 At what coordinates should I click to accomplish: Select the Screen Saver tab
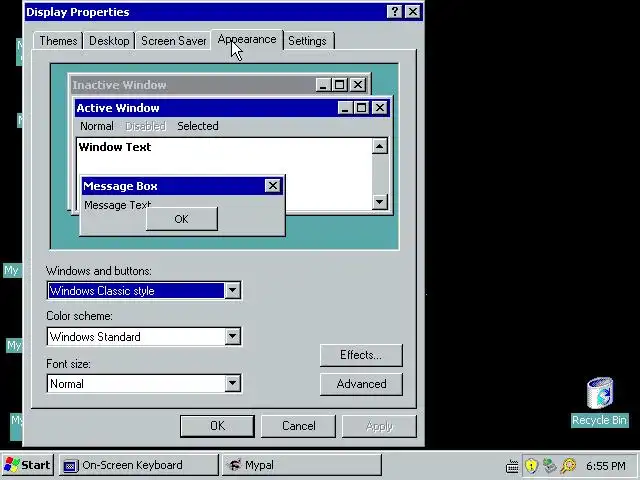[x=173, y=41]
